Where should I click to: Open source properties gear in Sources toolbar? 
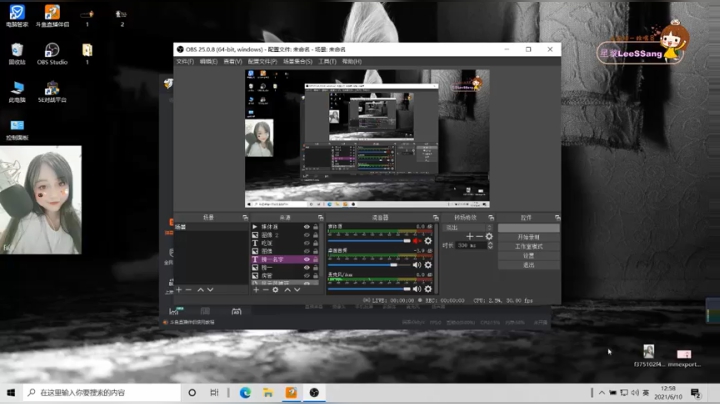(x=276, y=290)
